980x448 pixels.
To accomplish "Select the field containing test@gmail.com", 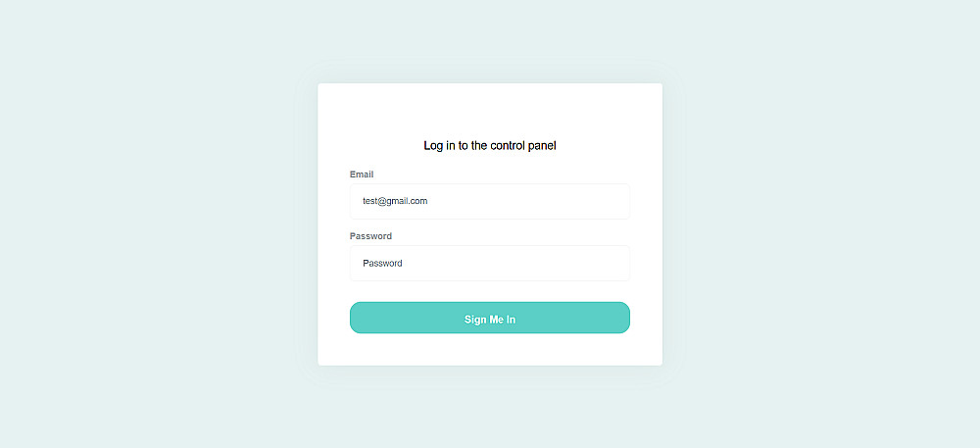I will point(489,201).
